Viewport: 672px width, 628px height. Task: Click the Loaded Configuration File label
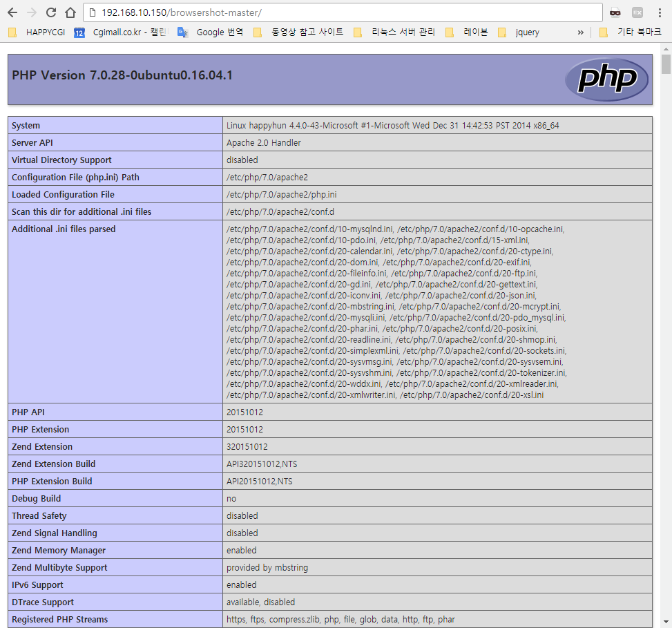63,195
